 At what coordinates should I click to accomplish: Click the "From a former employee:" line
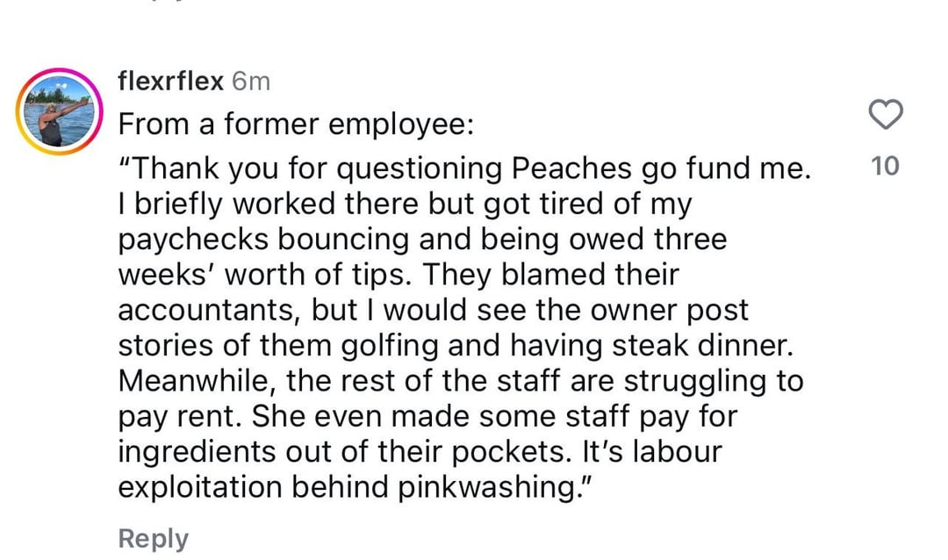(297, 125)
